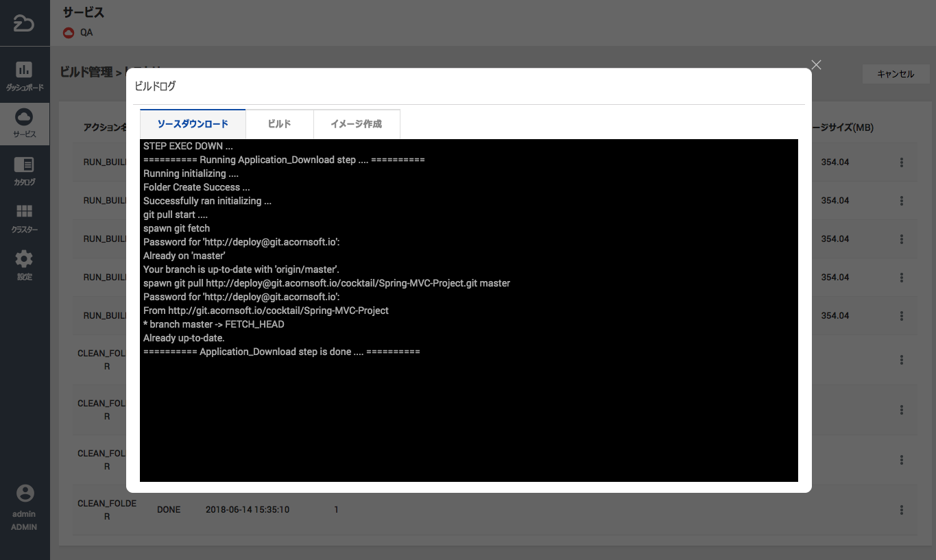Click the admin user avatar icon
The image size is (936, 560).
tap(25, 494)
